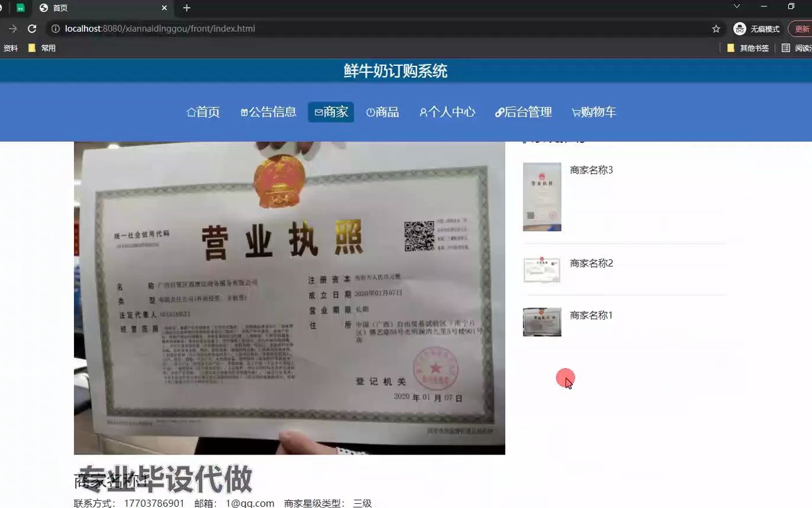Click the site info icon in address bar
812x508 pixels.
(55, 28)
